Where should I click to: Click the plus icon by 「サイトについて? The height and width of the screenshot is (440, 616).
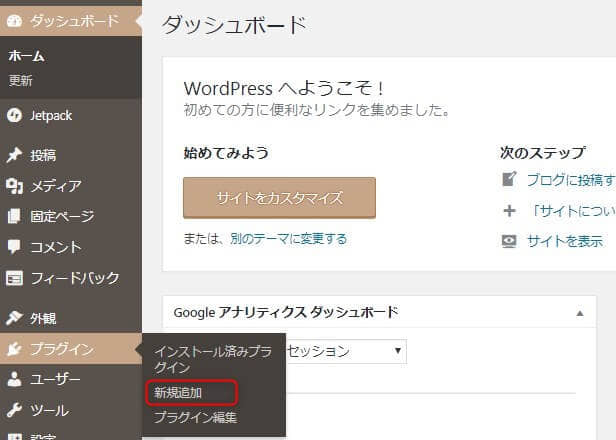510,211
